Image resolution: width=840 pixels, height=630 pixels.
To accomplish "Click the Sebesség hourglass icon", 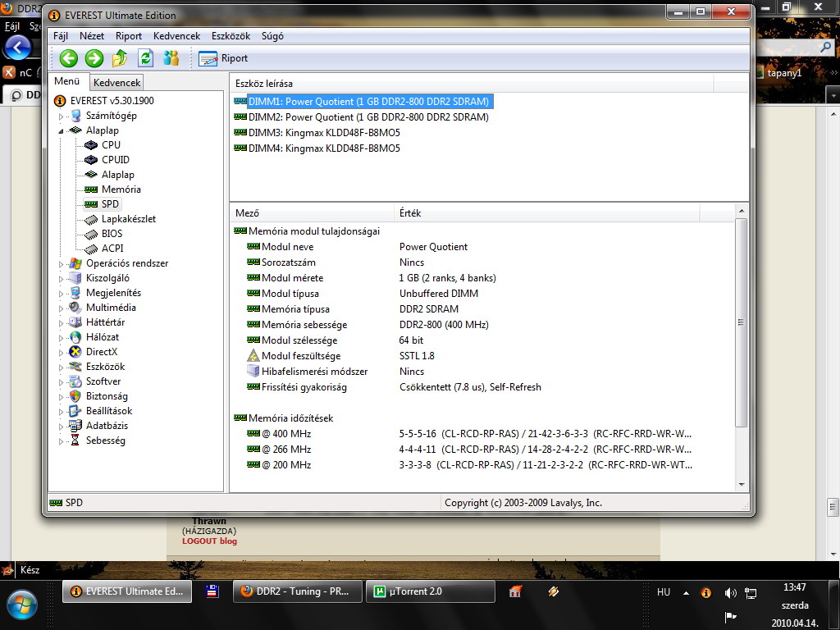I will point(75,441).
